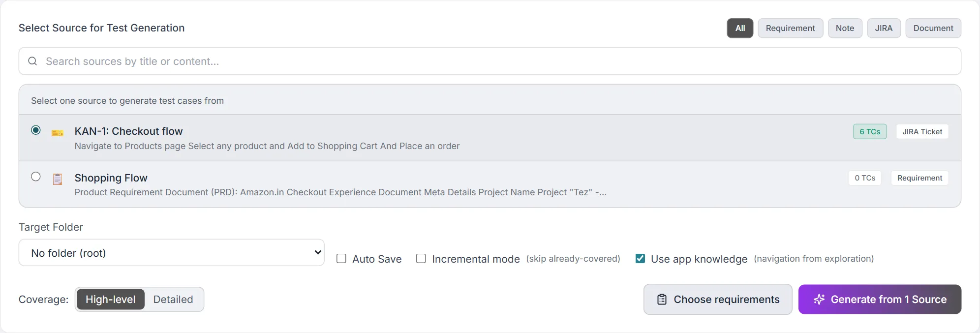Image resolution: width=980 pixels, height=333 pixels.
Task: Click the Target Folder label
Action: 51,227
